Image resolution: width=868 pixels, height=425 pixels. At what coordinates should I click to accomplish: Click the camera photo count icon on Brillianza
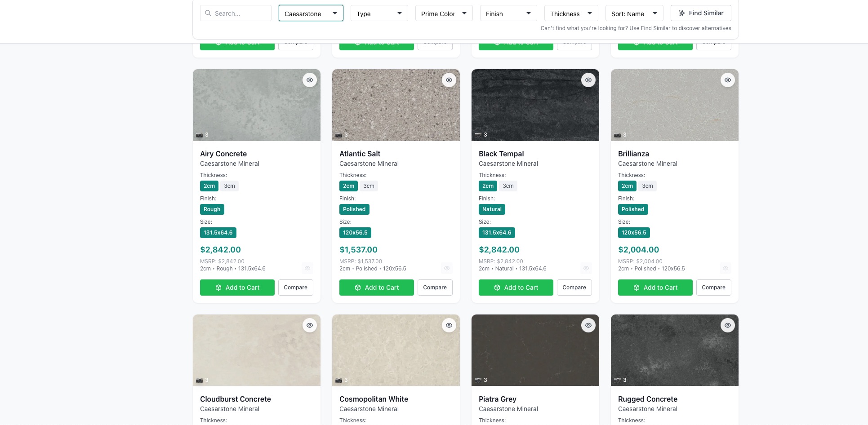pyautogui.click(x=617, y=135)
